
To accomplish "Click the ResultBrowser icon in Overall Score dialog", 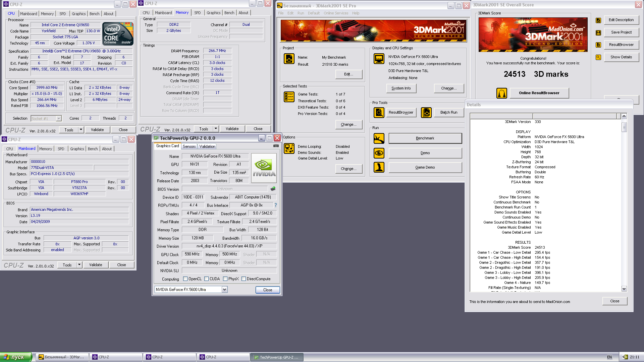I will tap(598, 45).
